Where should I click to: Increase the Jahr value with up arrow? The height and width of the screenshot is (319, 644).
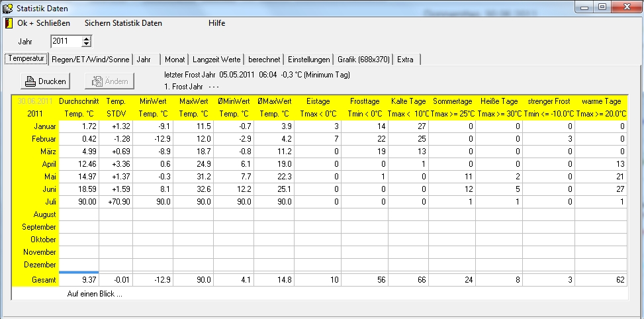tap(87, 38)
